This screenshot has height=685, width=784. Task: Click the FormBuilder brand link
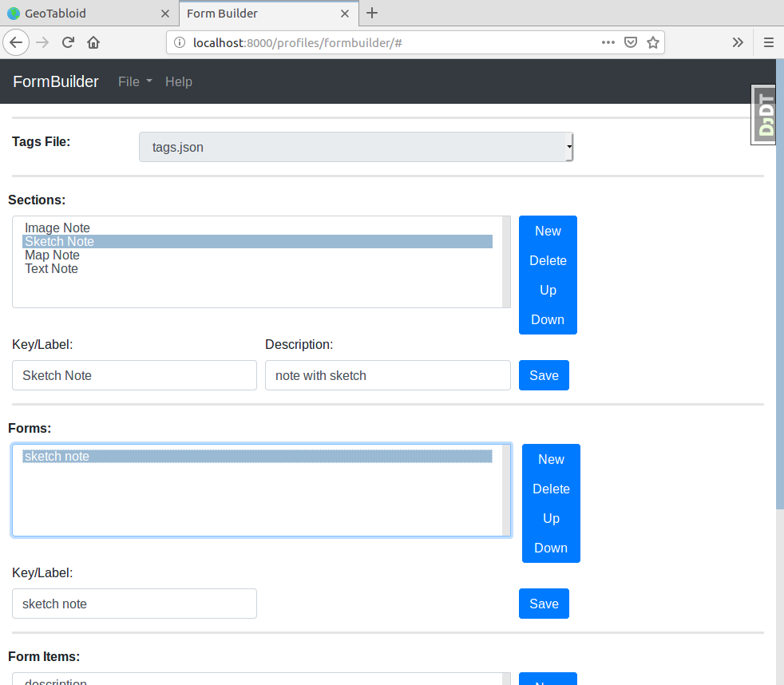click(56, 81)
